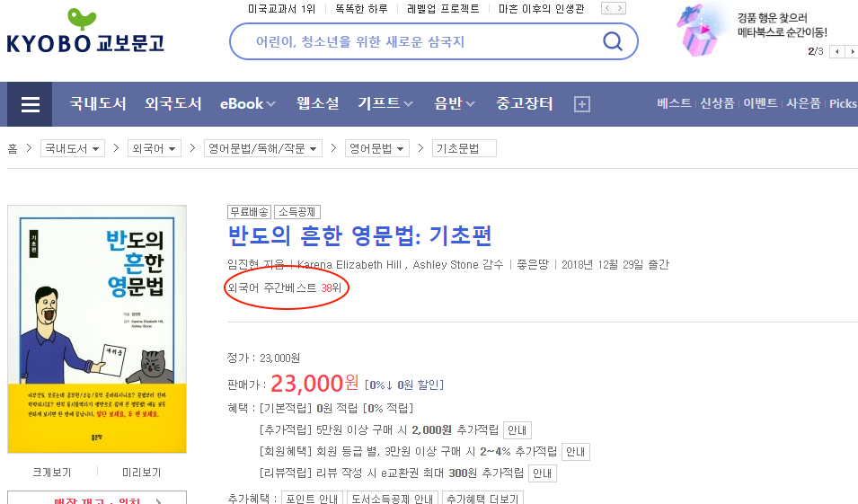Go to 사은품 page
The height and width of the screenshot is (504, 858).
pyautogui.click(x=803, y=103)
